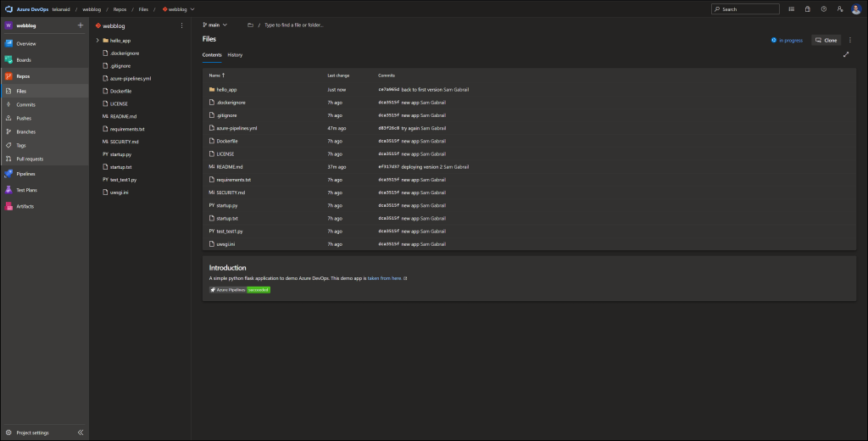
Task: Switch to the History tab
Action: (235, 55)
